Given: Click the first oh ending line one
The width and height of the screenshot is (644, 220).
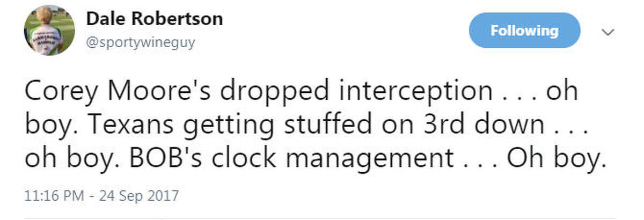Looking at the screenshot, I should 562,92.
